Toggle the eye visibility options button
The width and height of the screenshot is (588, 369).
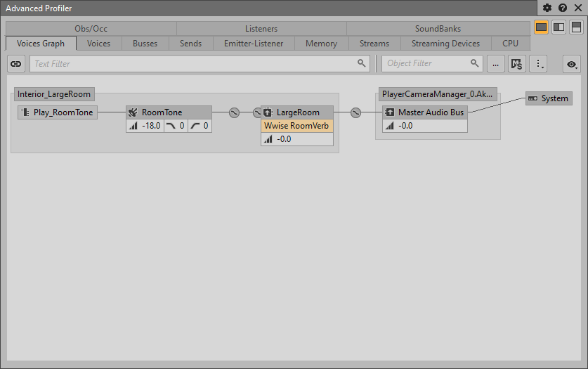[x=573, y=64]
